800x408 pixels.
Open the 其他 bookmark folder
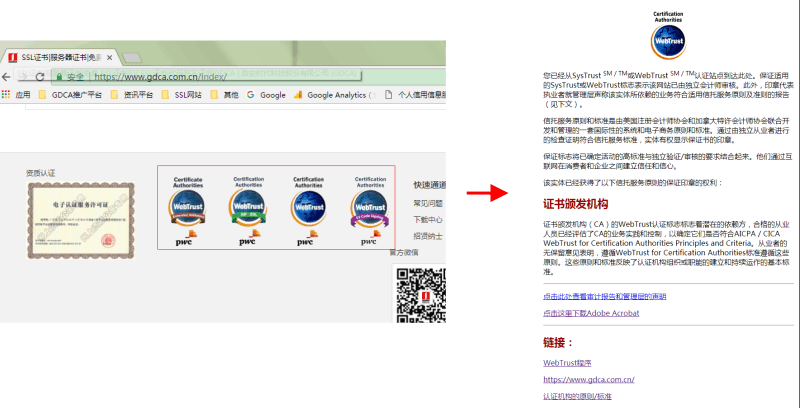coord(224,95)
